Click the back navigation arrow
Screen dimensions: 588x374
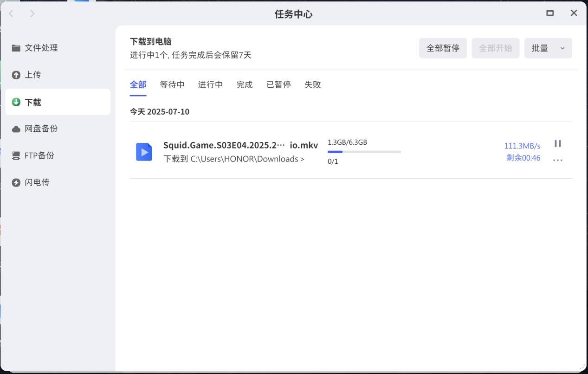(x=12, y=13)
